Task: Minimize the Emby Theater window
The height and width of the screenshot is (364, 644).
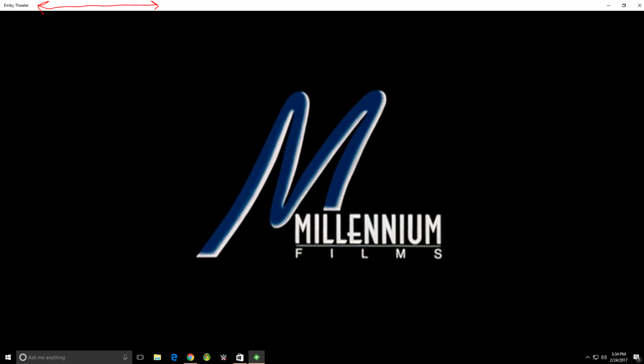Action: coord(609,5)
